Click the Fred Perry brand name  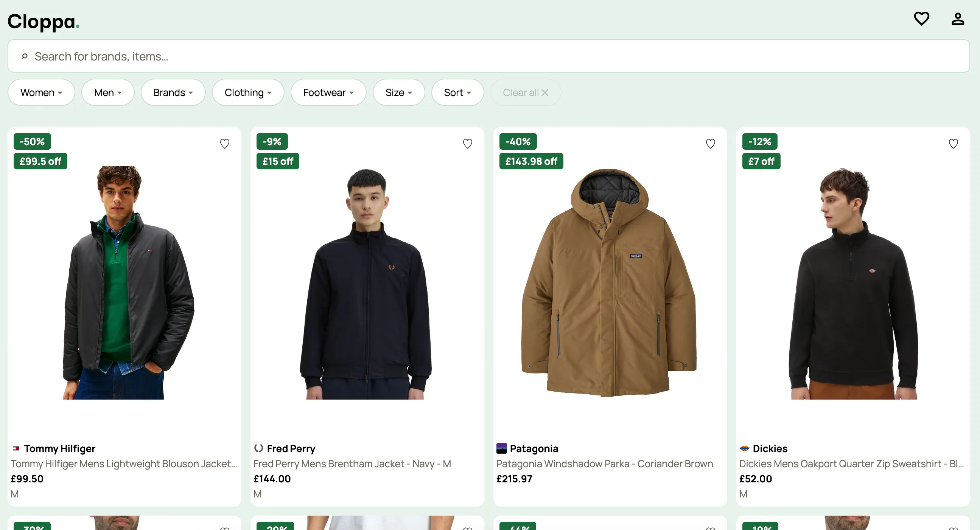click(291, 449)
